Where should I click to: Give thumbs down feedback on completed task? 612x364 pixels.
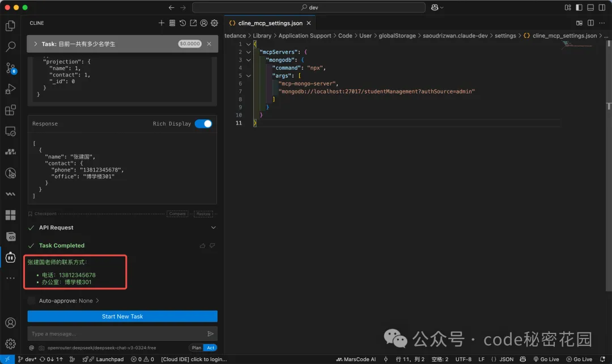212,246
